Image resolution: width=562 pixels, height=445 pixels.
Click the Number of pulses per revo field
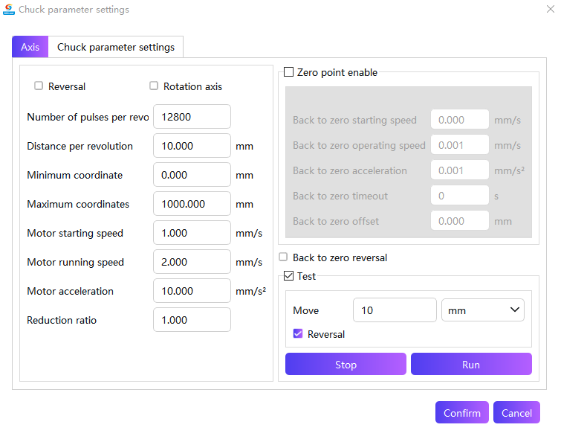coord(192,117)
